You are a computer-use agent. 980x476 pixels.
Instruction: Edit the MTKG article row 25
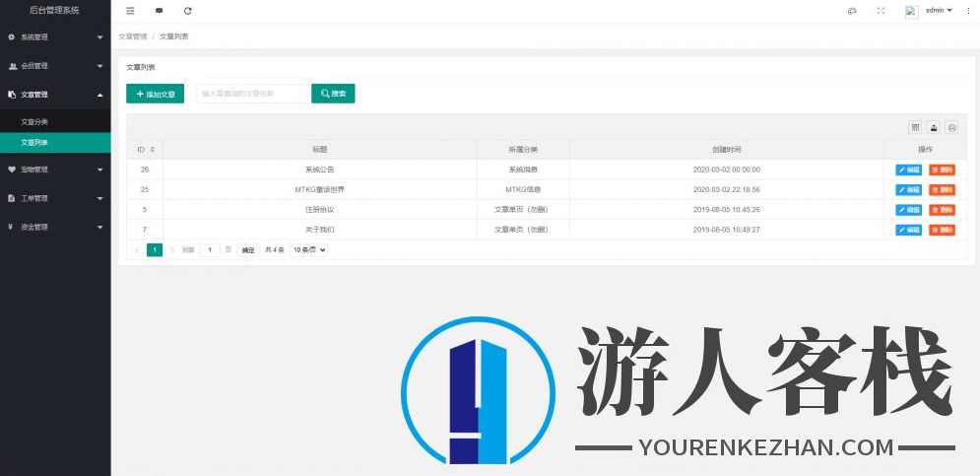click(908, 190)
